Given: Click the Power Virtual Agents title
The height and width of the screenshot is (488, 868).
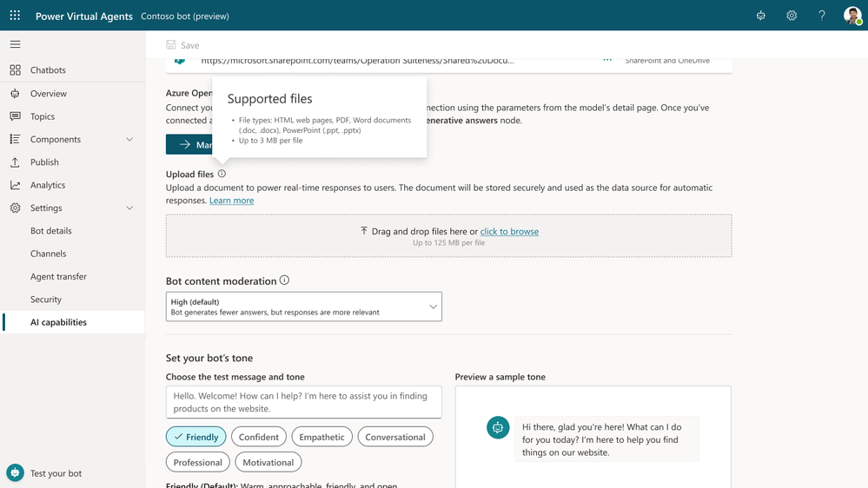Looking at the screenshot, I should (84, 16).
